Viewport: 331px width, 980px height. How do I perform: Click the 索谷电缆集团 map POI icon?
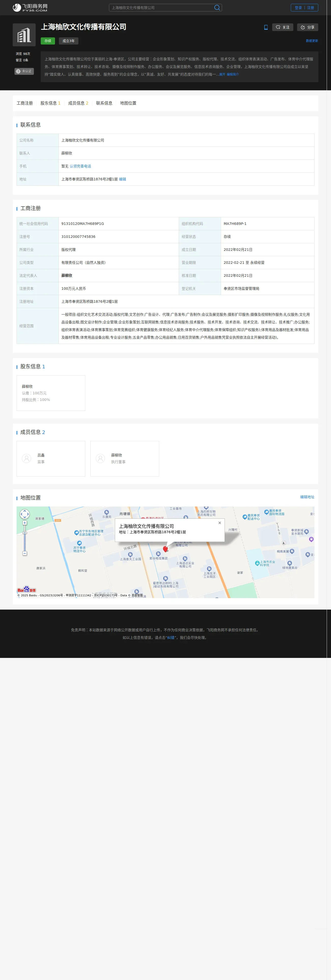click(x=158, y=554)
